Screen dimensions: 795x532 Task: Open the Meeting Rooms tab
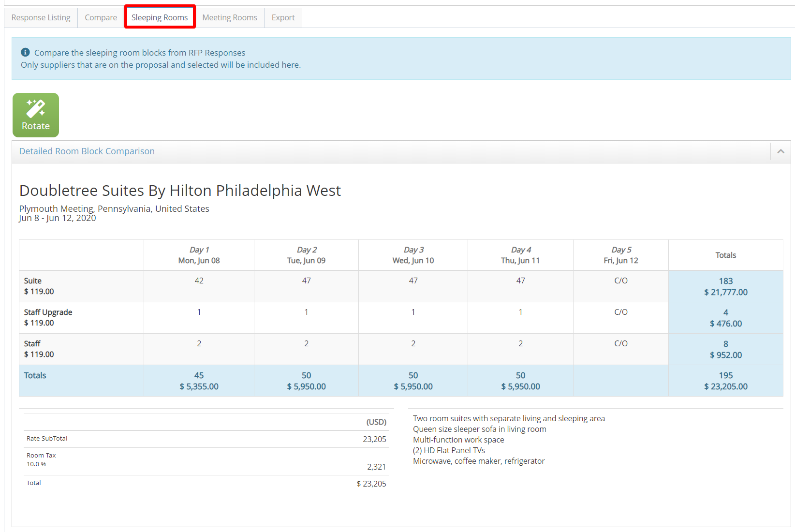pyautogui.click(x=230, y=17)
